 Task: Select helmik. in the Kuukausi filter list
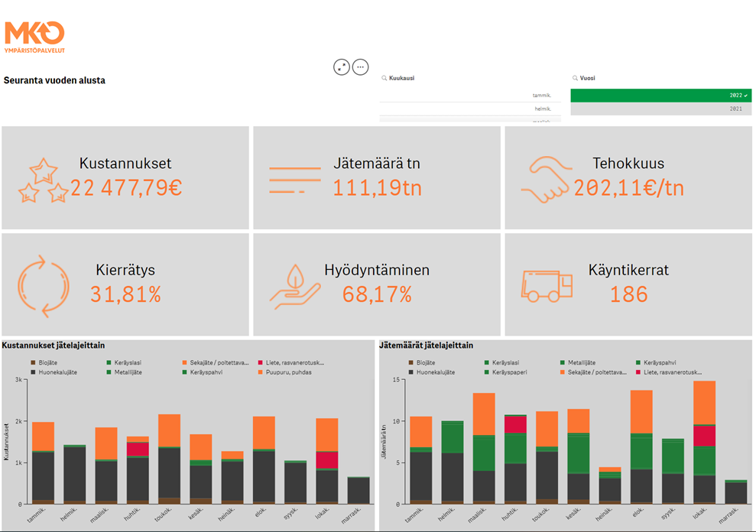(x=470, y=109)
